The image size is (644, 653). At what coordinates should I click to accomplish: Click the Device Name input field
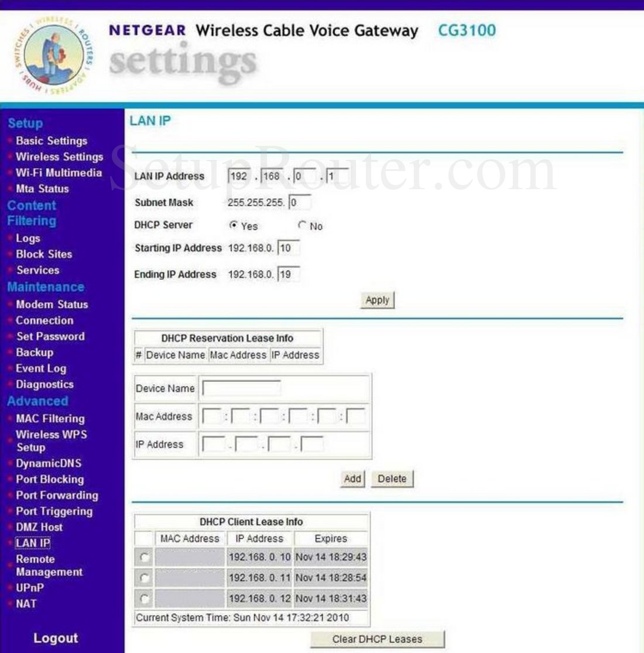241,388
